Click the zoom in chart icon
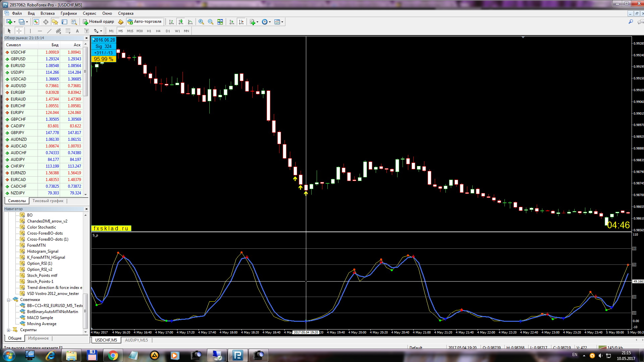 (x=201, y=22)
